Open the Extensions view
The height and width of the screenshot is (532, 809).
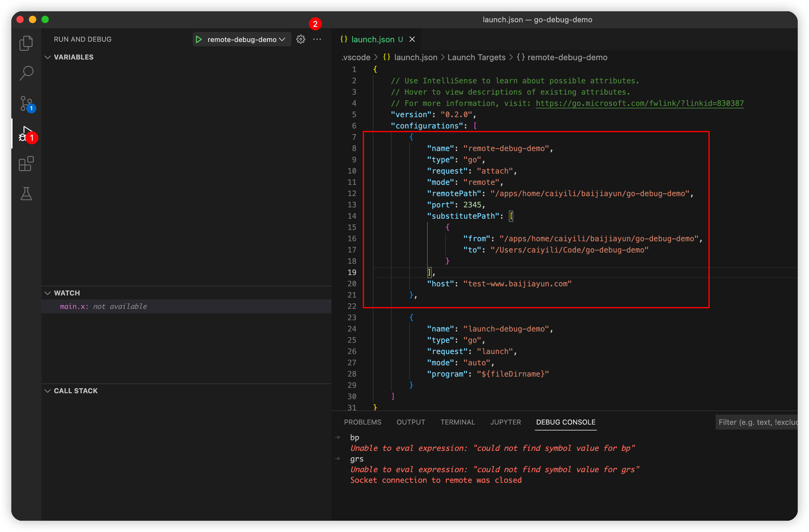tap(26, 164)
